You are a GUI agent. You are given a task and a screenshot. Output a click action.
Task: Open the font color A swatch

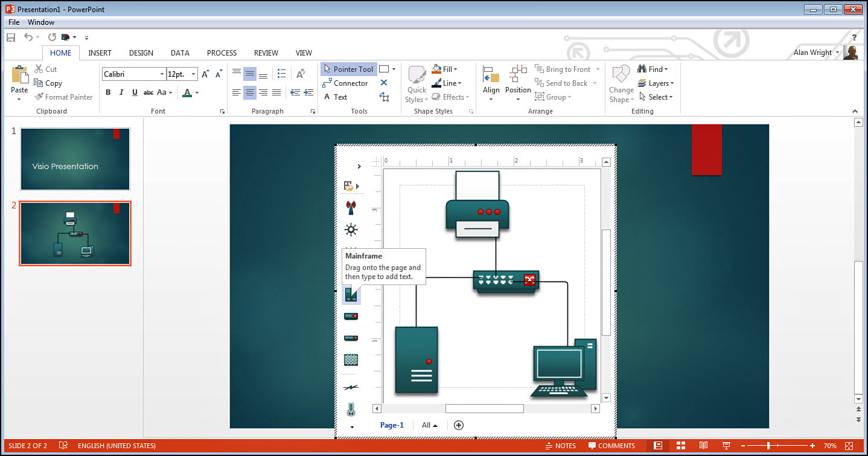[187, 92]
